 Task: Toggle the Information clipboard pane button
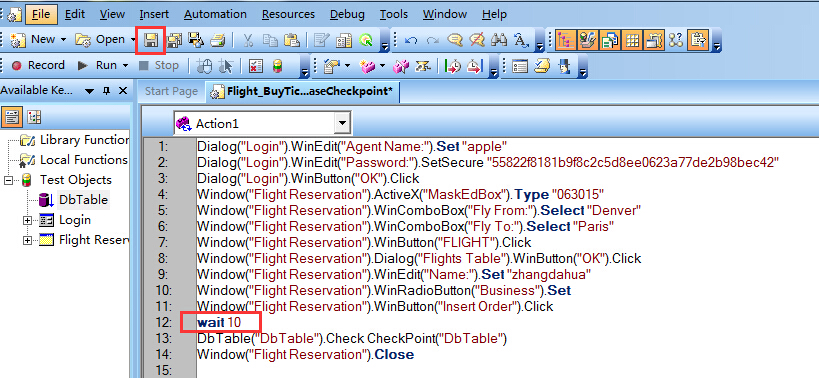(698, 40)
